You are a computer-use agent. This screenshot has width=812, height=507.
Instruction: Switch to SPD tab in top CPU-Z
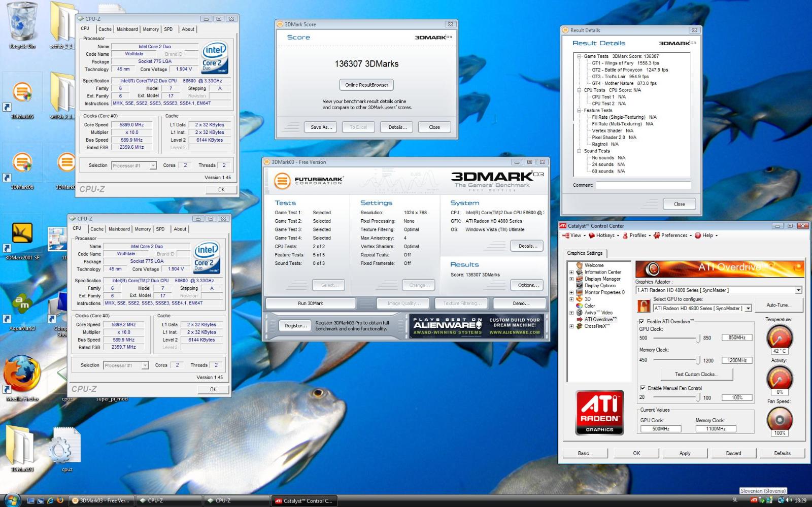tap(168, 29)
